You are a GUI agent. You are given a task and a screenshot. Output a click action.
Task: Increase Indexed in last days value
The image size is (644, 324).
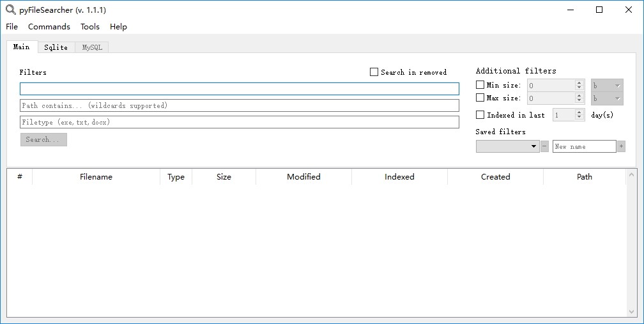579,112
